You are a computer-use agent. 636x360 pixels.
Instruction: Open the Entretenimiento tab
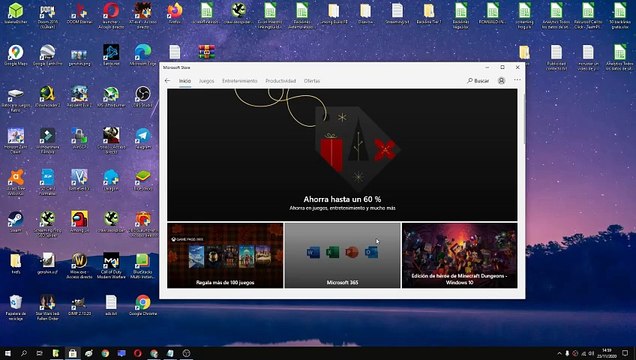240,81
